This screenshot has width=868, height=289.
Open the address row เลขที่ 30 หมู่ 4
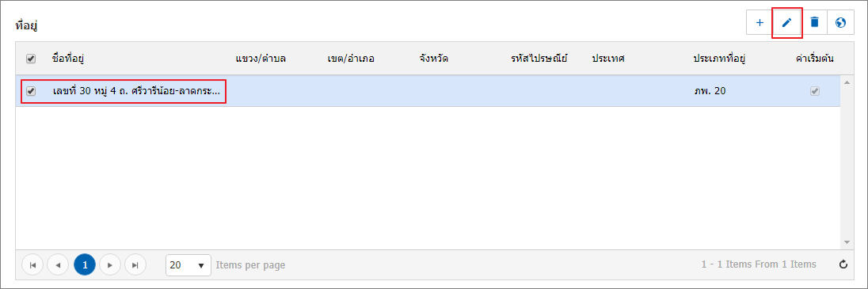[x=136, y=91]
